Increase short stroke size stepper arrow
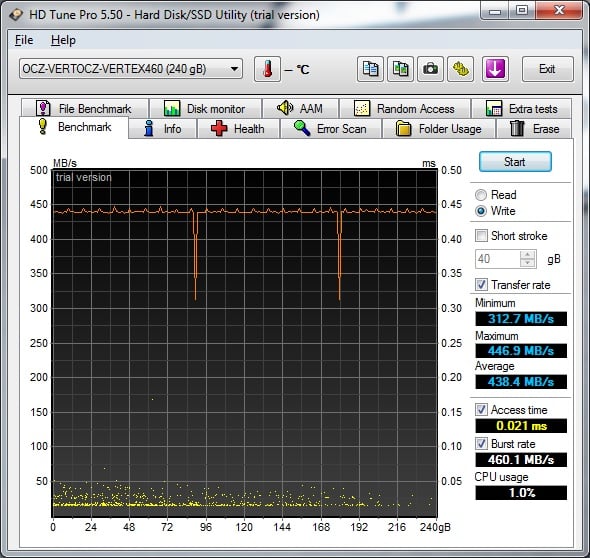The width and height of the screenshot is (590, 558). [x=528, y=255]
